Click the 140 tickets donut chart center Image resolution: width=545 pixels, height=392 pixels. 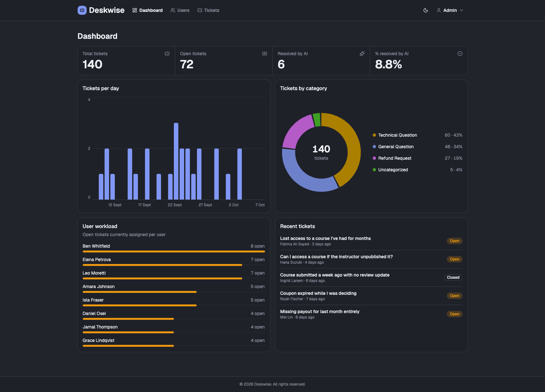321,152
